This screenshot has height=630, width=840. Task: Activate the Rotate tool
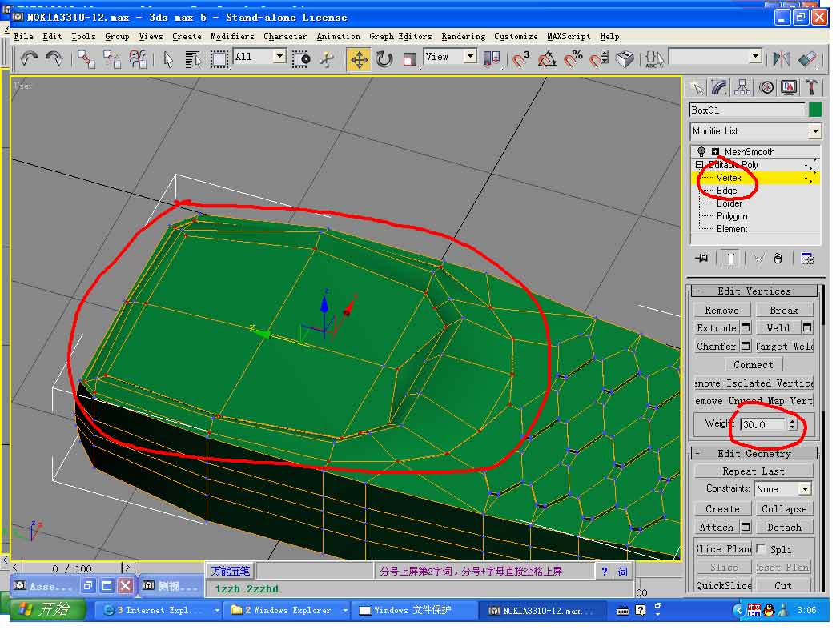[384, 59]
